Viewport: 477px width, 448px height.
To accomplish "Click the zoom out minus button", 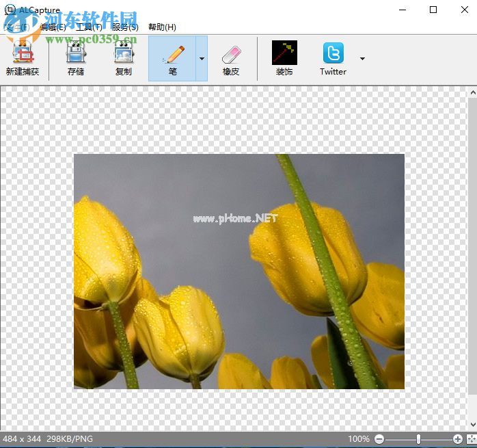I will 379,439.
